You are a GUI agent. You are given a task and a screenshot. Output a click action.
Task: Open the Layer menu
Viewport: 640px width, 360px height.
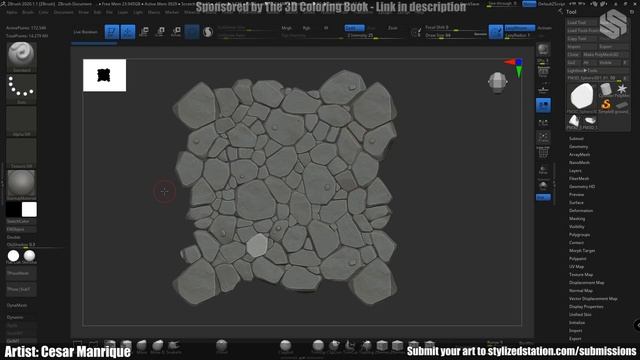pos(123,13)
